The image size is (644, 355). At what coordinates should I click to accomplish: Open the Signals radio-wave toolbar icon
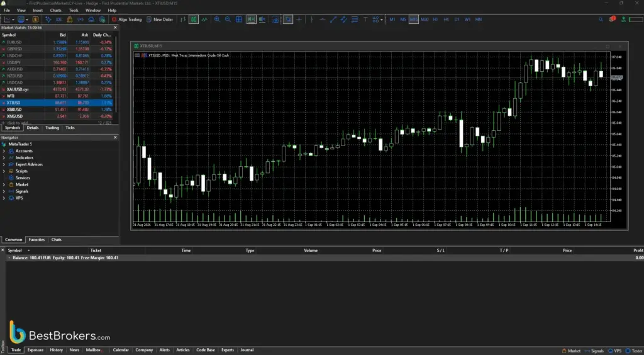(x=80, y=20)
